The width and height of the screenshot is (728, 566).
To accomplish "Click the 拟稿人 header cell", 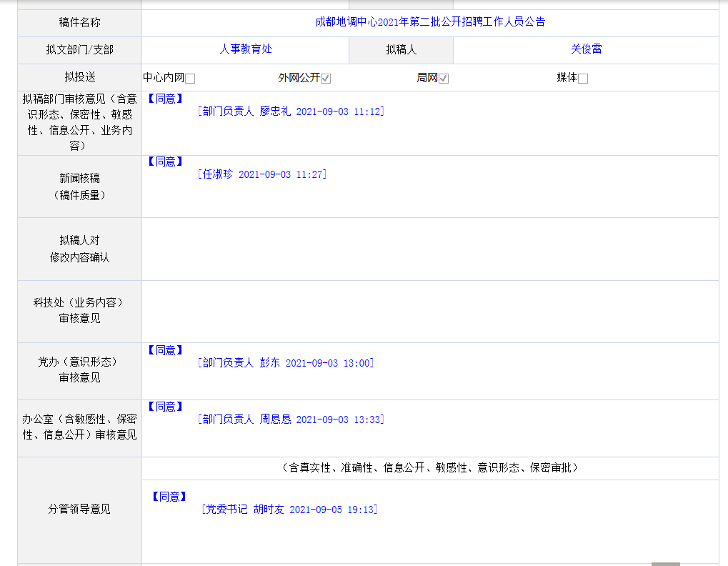I will coord(401,50).
